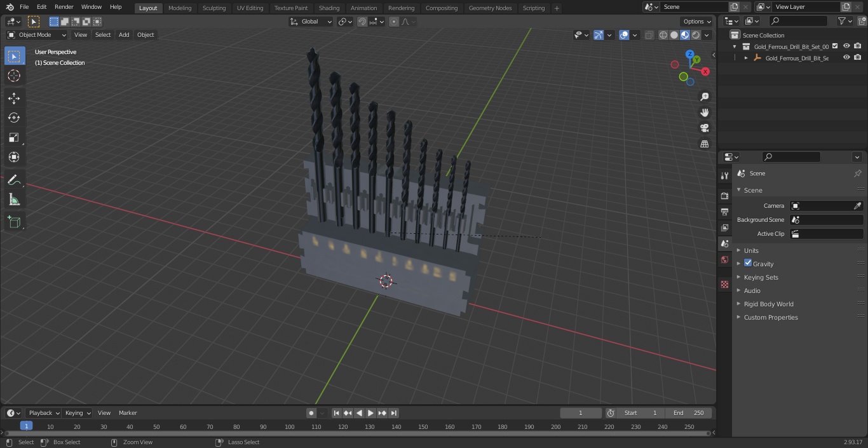Open the viewport Add menu
The image size is (868, 448).
pyautogui.click(x=124, y=35)
